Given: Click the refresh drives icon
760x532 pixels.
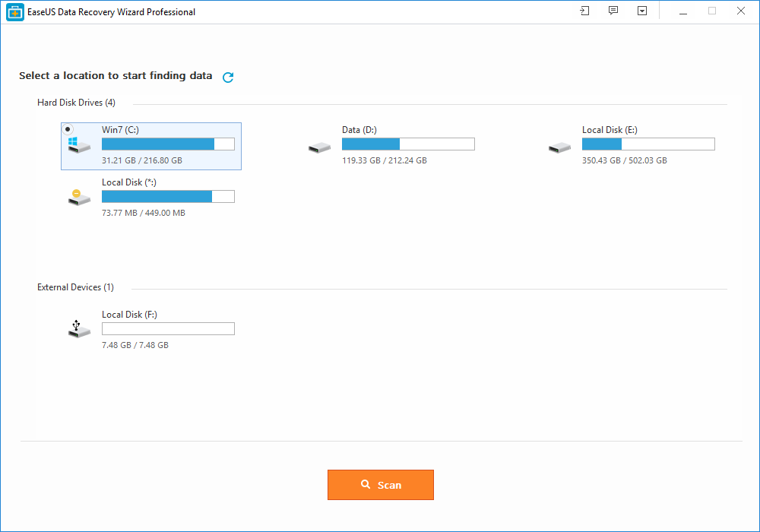Looking at the screenshot, I should click(228, 77).
